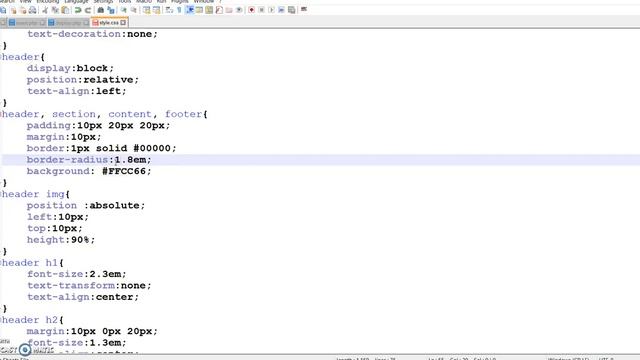Open the Window menu
The width and height of the screenshot is (640, 360).
coord(203,1)
